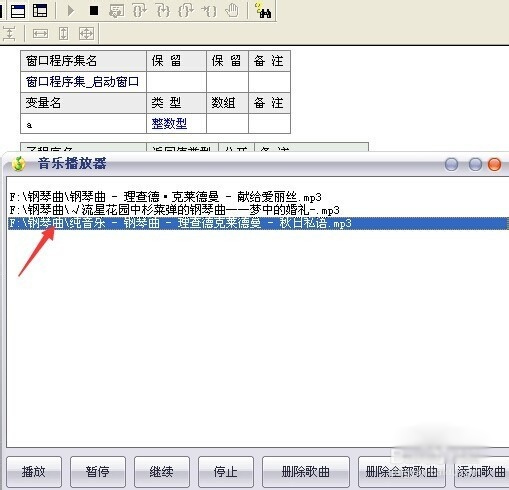Click the music player title bar app icon
The image size is (509, 490).
[19, 164]
